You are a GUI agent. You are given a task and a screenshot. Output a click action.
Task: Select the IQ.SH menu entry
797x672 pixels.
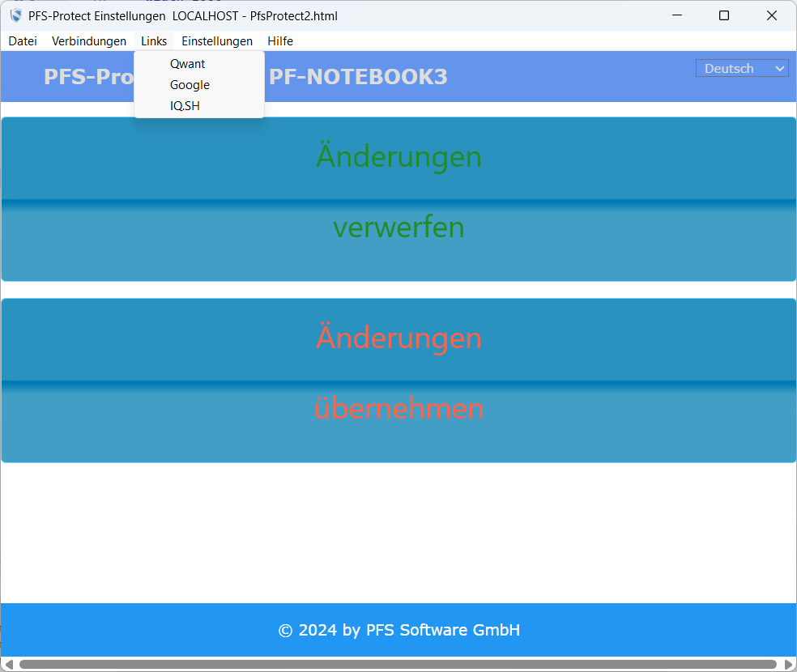pos(185,106)
